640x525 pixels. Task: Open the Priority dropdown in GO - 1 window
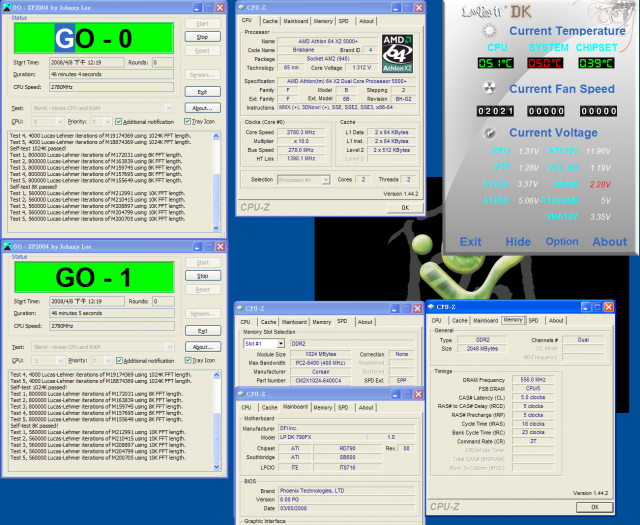click(x=108, y=360)
